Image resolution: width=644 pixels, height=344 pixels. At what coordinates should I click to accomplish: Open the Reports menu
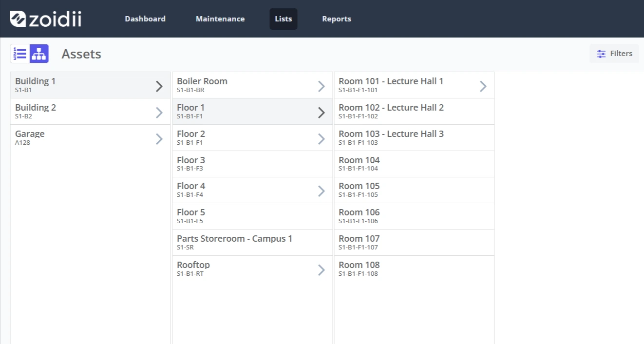pos(337,19)
